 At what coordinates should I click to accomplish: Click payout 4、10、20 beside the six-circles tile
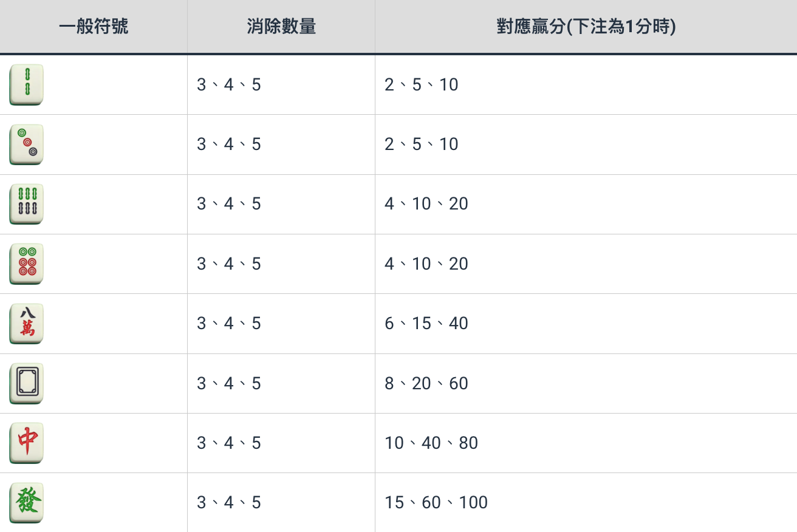(x=426, y=264)
